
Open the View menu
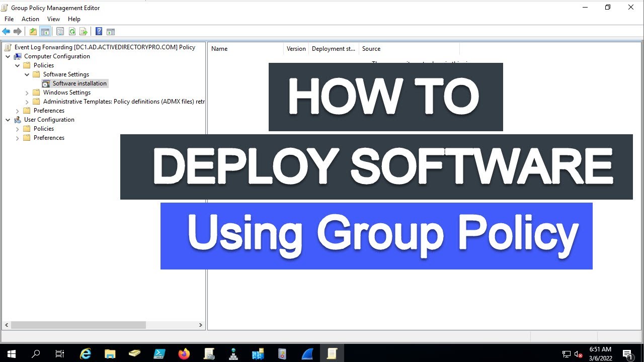53,19
